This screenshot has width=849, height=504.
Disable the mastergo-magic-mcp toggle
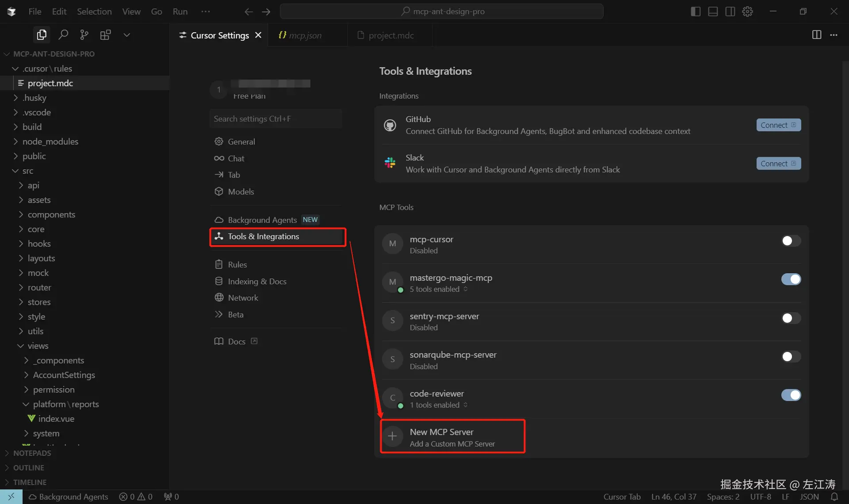pyautogui.click(x=791, y=279)
